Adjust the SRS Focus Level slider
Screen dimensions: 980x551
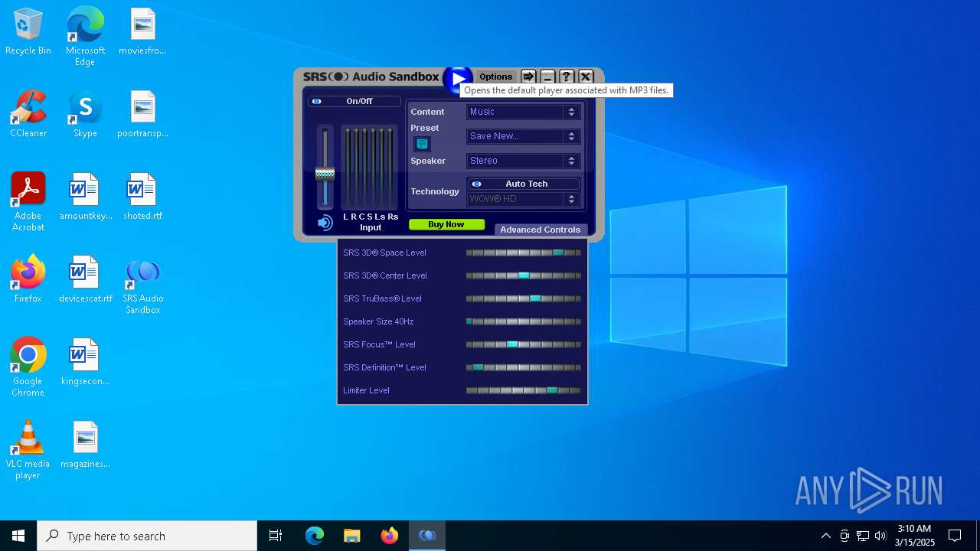tap(524, 344)
